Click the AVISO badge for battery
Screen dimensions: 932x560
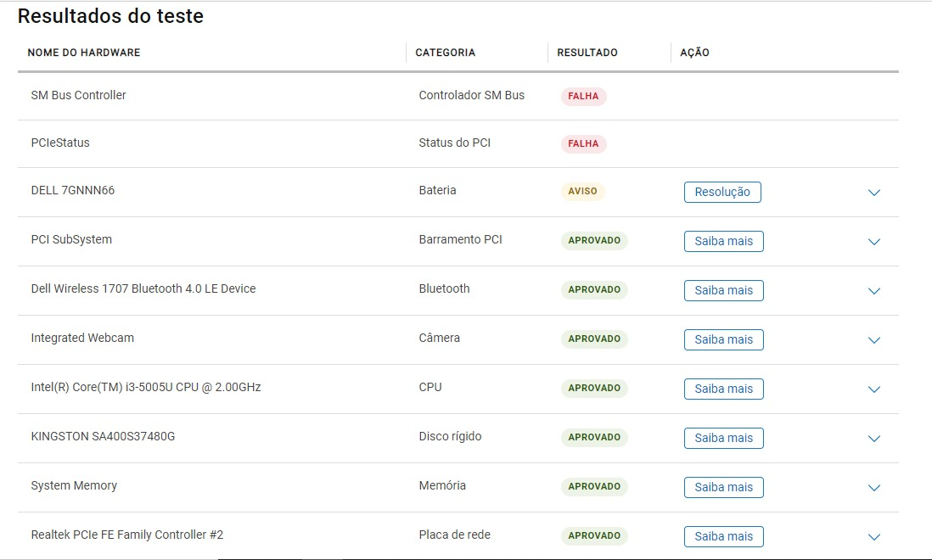[582, 191]
